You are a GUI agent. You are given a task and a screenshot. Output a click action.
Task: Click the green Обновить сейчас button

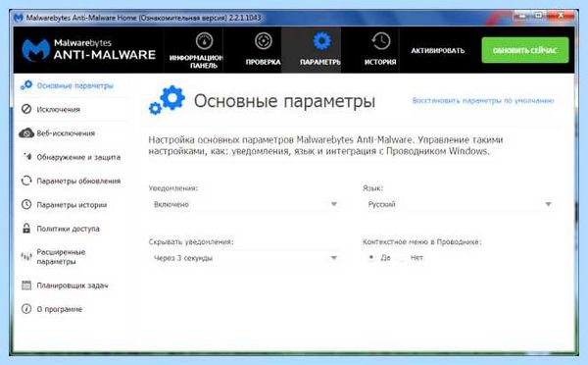(x=525, y=50)
